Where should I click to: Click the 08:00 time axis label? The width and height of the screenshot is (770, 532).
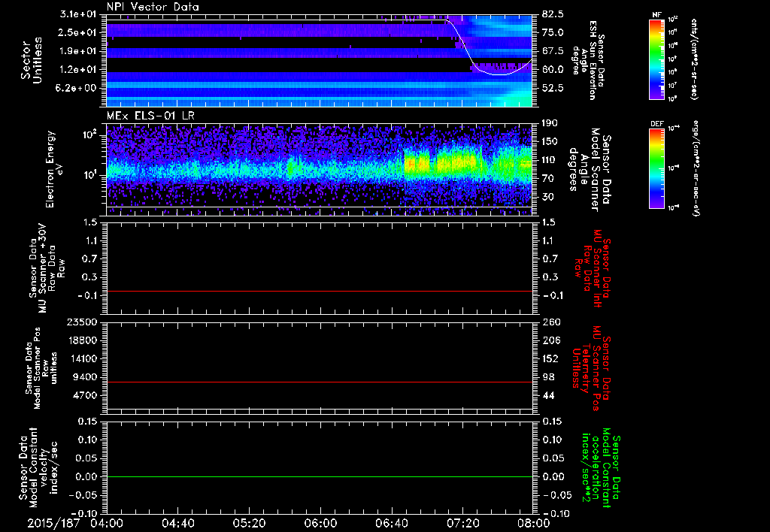[x=533, y=522]
